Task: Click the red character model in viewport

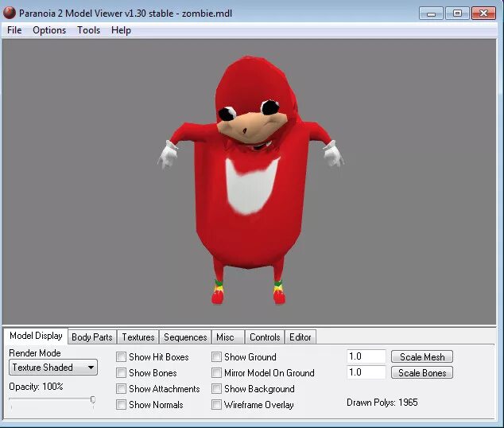Action: [251, 180]
